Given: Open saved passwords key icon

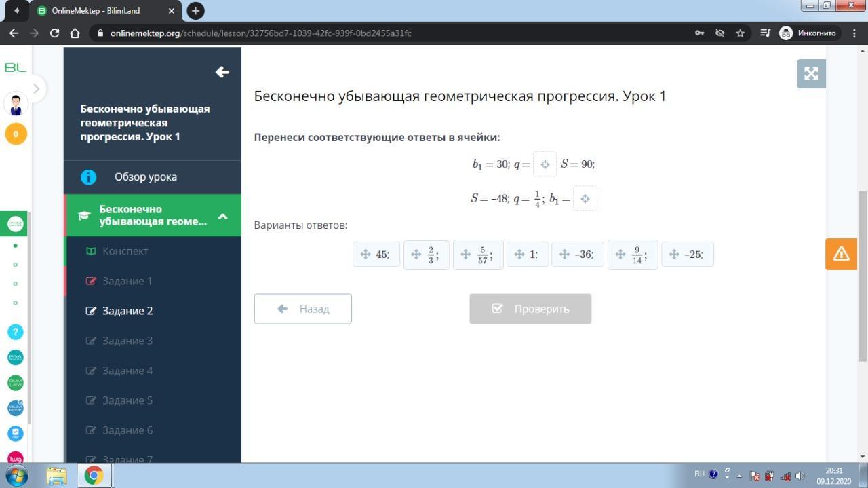Looking at the screenshot, I should (699, 33).
